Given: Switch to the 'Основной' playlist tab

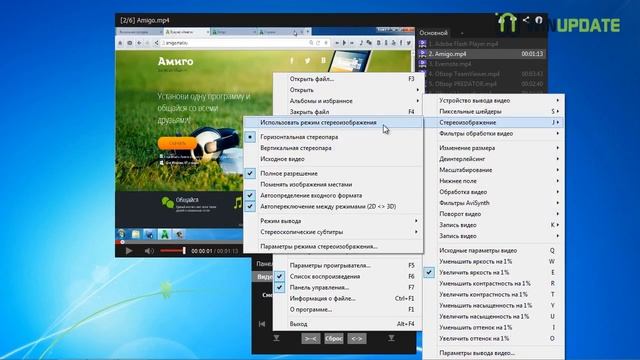Looking at the screenshot, I should tap(433, 33).
